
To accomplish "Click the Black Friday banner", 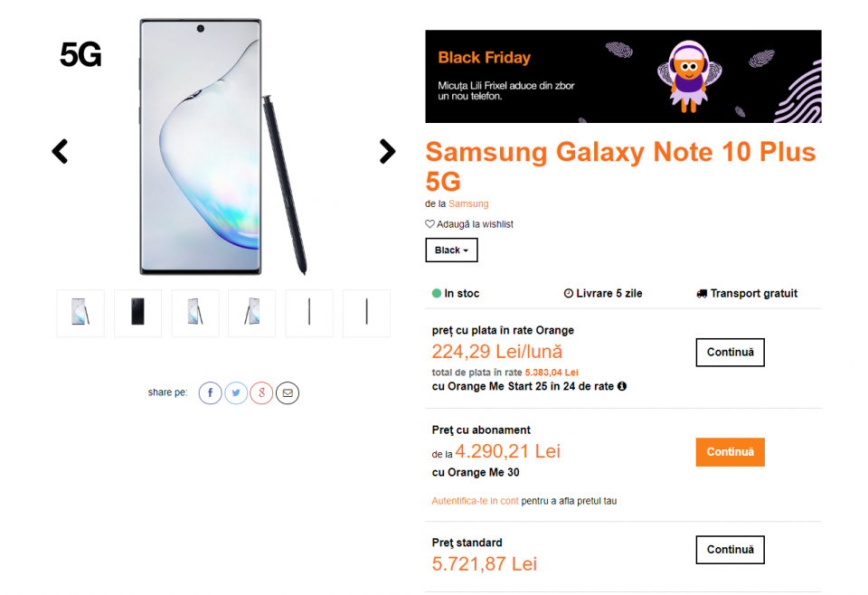I will (623, 77).
